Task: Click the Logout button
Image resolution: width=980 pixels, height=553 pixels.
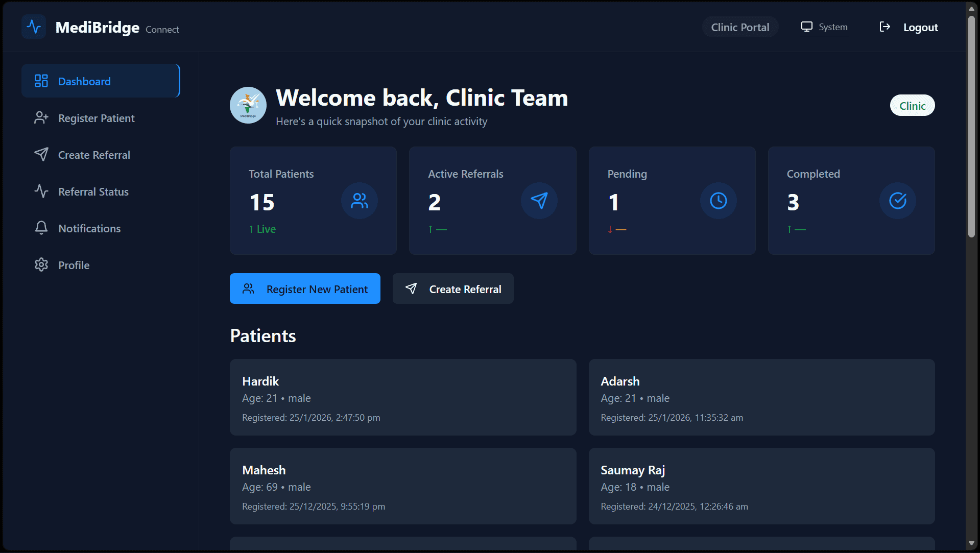Action: 909,27
